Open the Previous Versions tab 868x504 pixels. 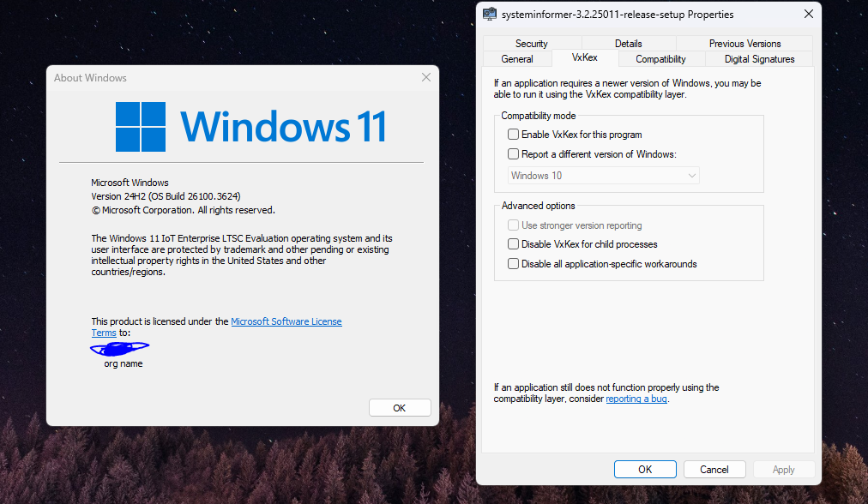744,43
